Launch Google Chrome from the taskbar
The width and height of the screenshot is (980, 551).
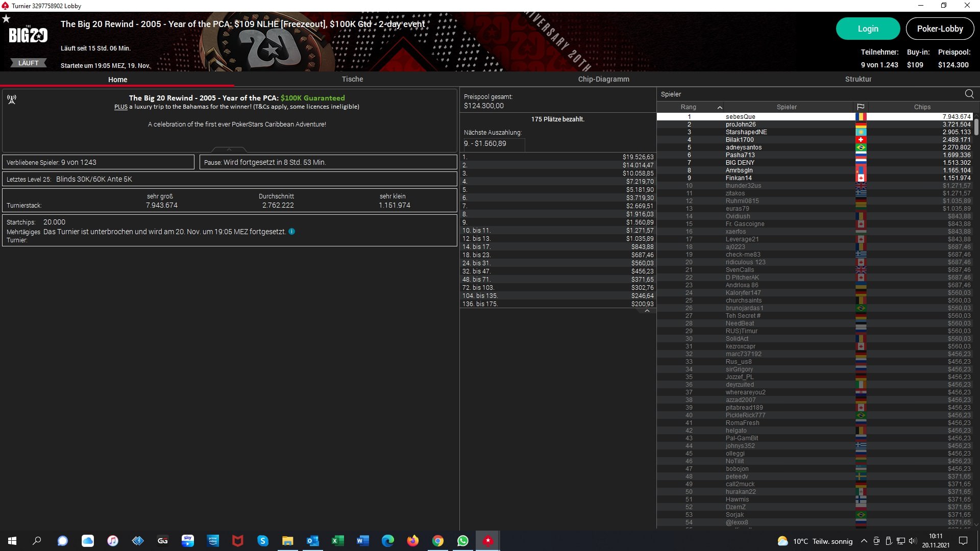[438, 541]
